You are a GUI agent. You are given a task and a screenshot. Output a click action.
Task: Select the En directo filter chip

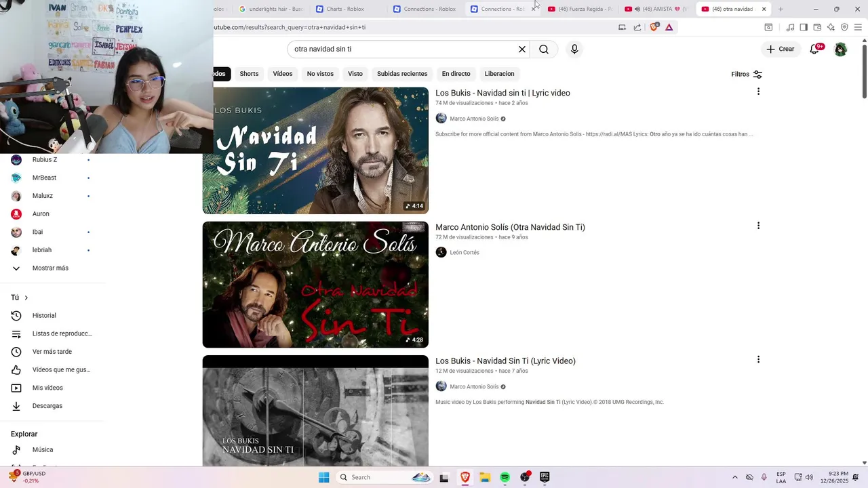click(x=456, y=74)
